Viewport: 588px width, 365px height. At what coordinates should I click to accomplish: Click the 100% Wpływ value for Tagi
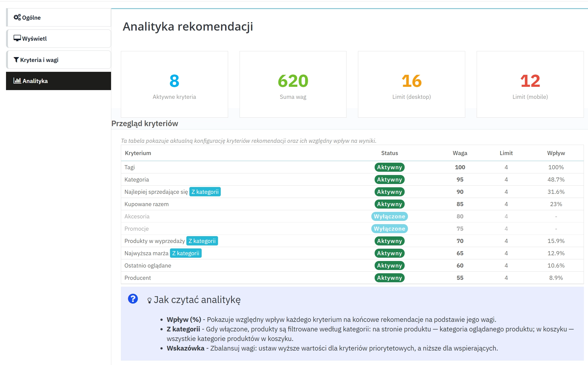556,167
